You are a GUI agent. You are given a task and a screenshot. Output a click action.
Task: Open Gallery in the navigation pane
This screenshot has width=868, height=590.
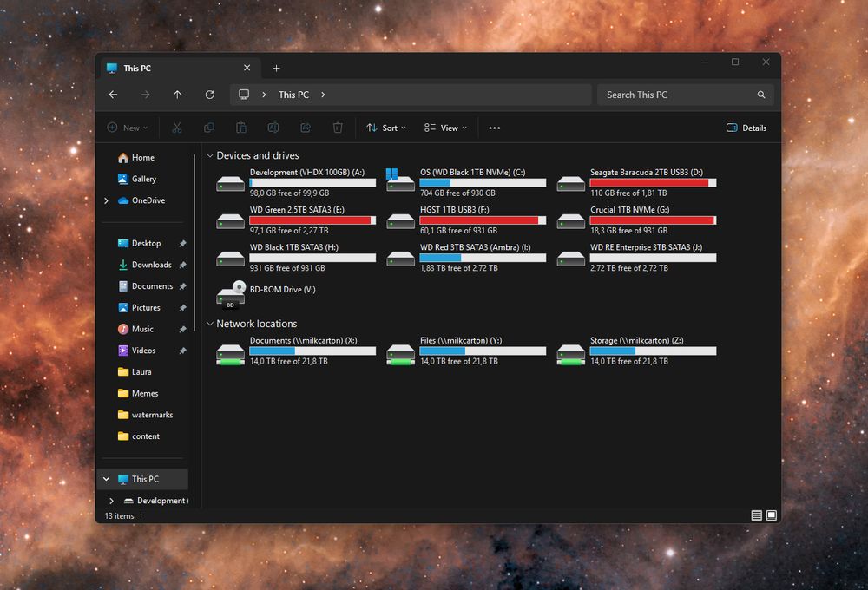(x=137, y=180)
